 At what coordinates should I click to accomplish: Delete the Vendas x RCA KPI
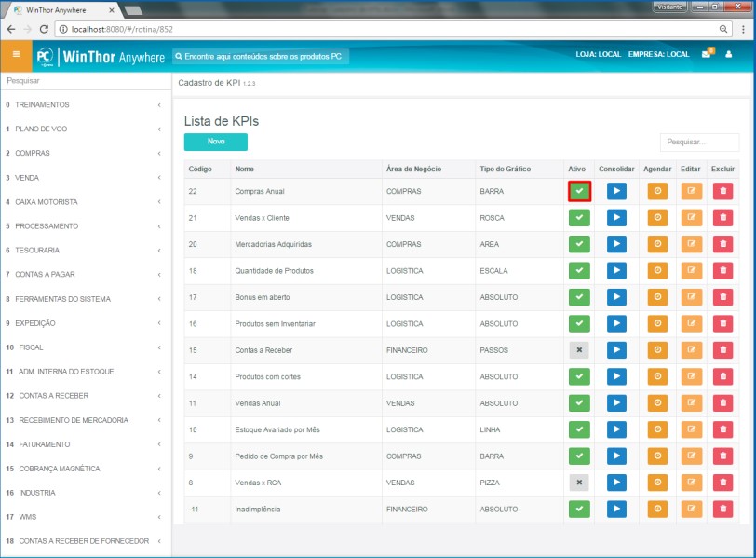[x=722, y=483]
